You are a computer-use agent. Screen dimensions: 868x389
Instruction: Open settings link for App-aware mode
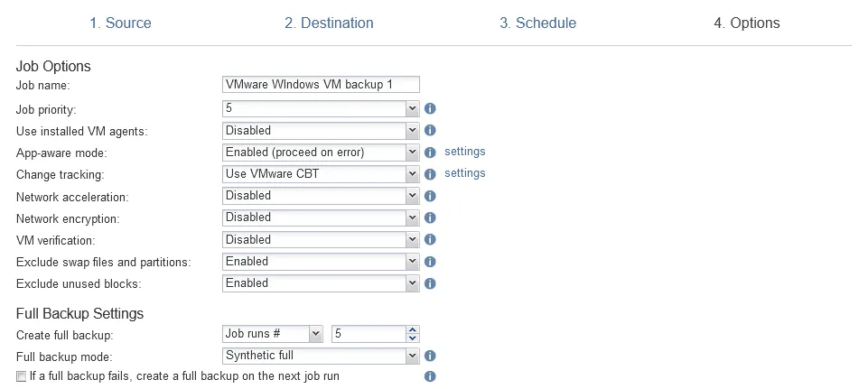click(465, 152)
